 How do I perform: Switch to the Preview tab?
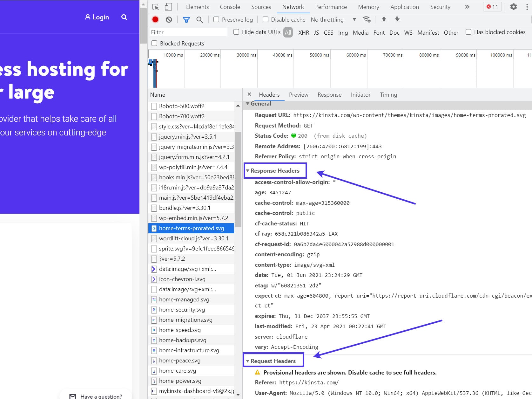coord(298,94)
